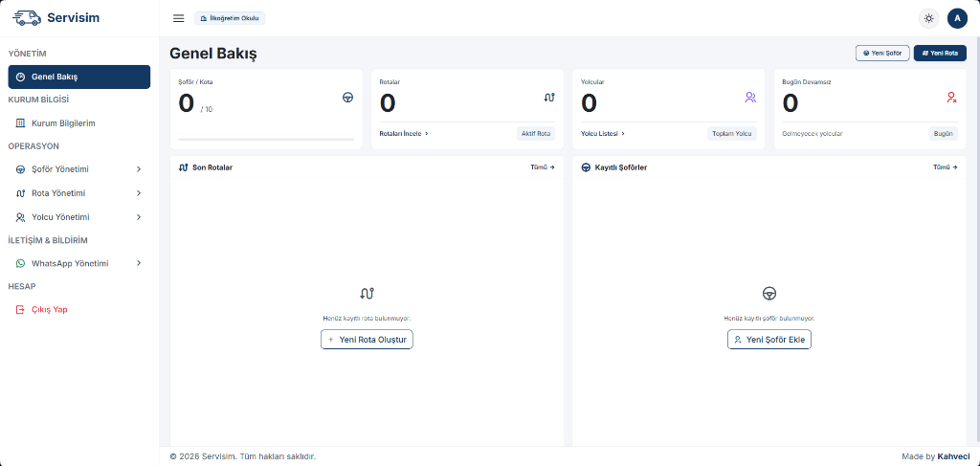
Task: Click steering wheel icon in Şoför / Kota card
Action: (347, 97)
